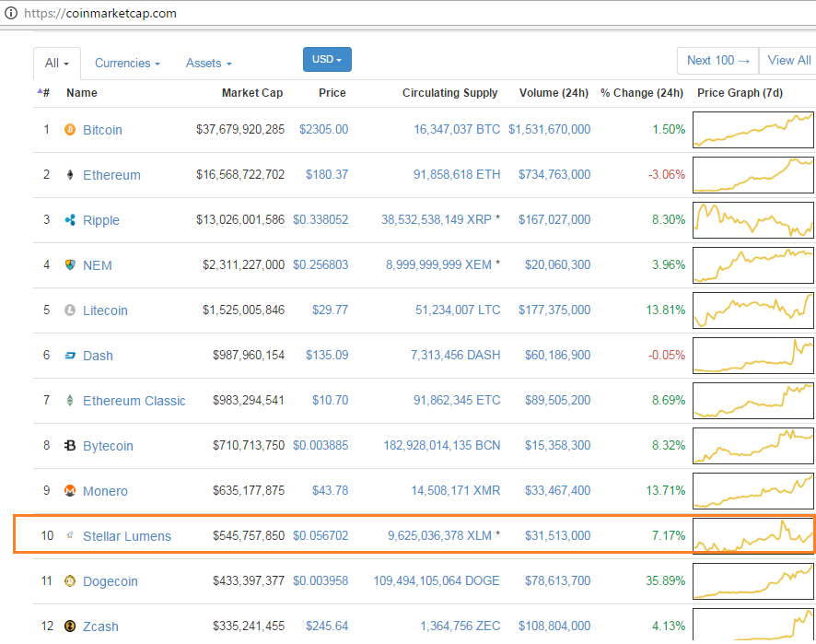Open the NEM coin page link
816x644 pixels.
pyautogui.click(x=98, y=265)
